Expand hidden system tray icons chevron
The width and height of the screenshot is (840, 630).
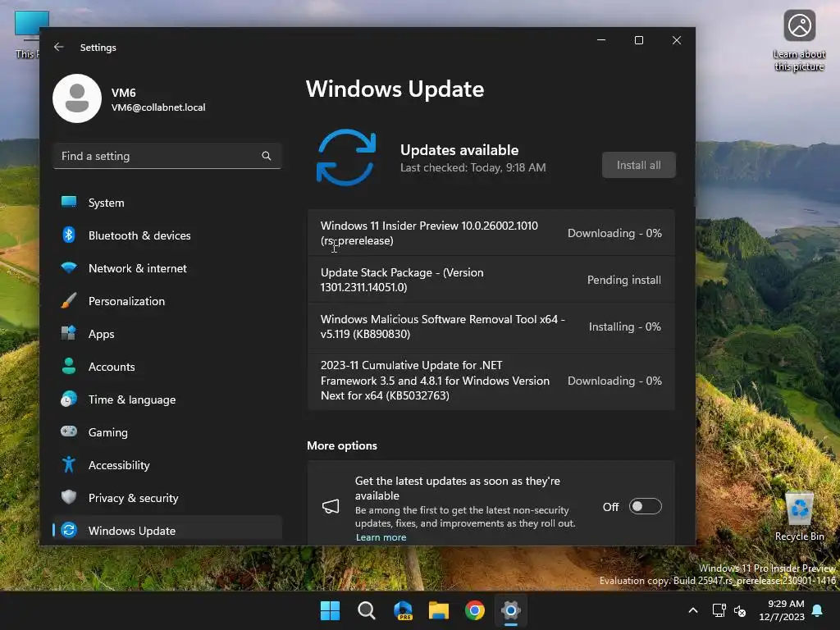pos(692,610)
